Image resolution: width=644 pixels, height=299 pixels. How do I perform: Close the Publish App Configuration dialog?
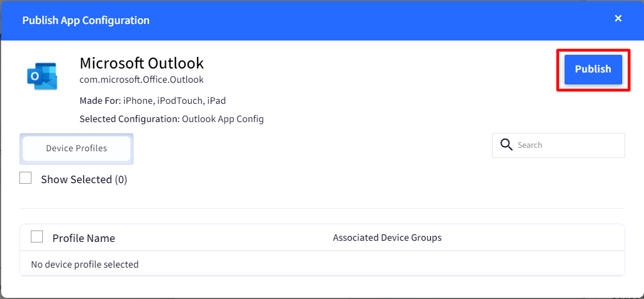(x=618, y=18)
